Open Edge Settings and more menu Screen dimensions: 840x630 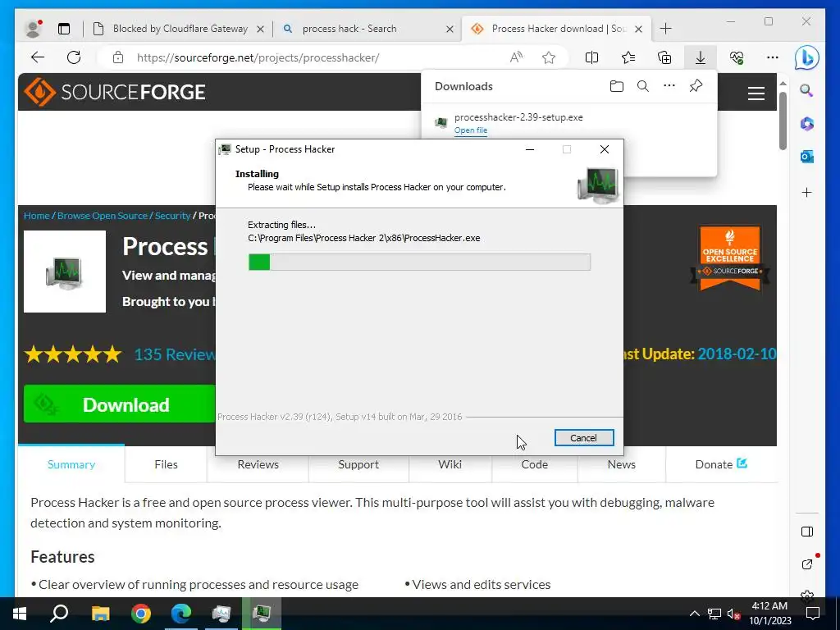[773, 57]
